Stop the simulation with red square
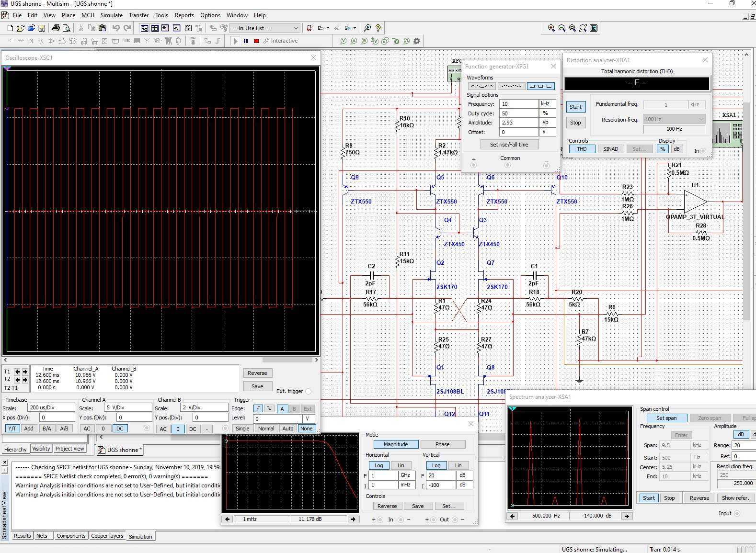Image resolution: width=756 pixels, height=553 pixels. tap(256, 41)
